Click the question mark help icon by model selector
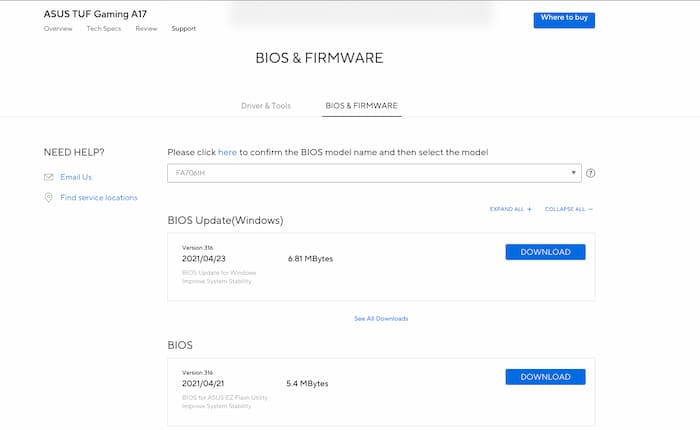 [590, 173]
